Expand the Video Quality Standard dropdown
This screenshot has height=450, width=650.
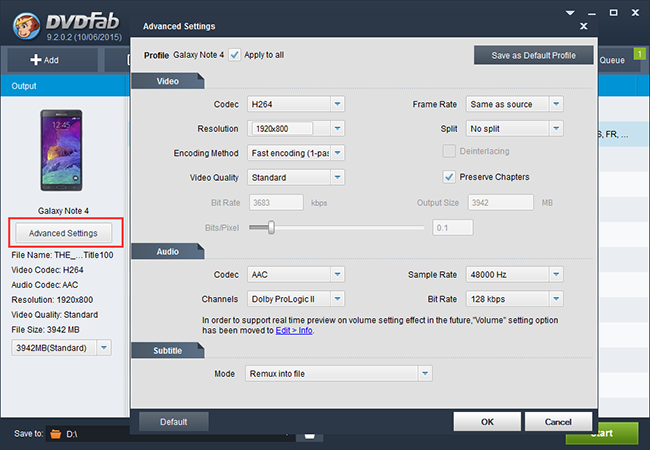point(337,177)
